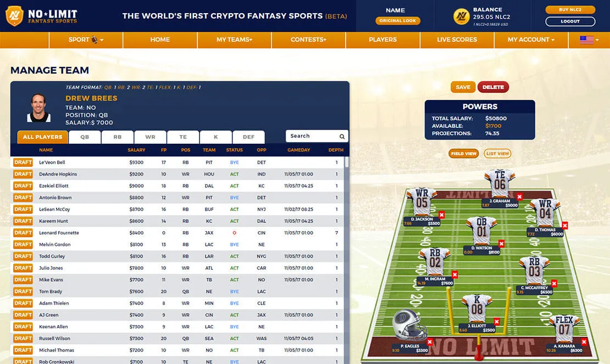
Task: Click the RB 02 jersey on field
Action: click(435, 261)
